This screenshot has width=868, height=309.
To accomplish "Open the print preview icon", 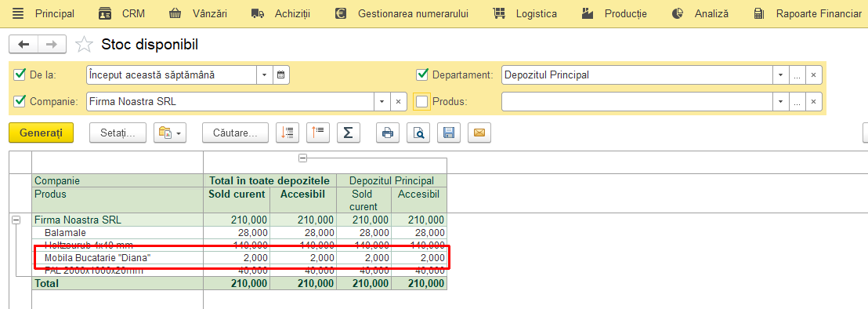I will coord(418,133).
